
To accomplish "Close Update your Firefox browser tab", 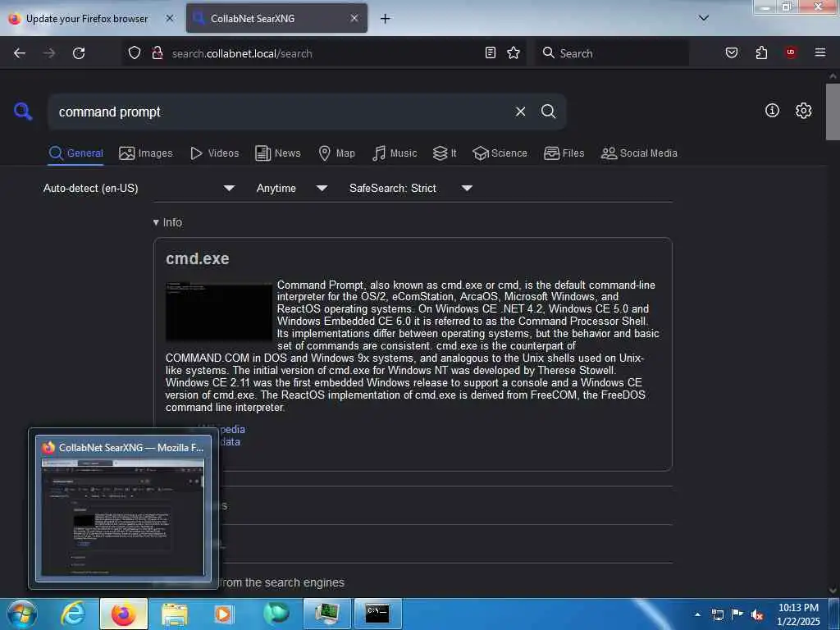I will tap(170, 18).
